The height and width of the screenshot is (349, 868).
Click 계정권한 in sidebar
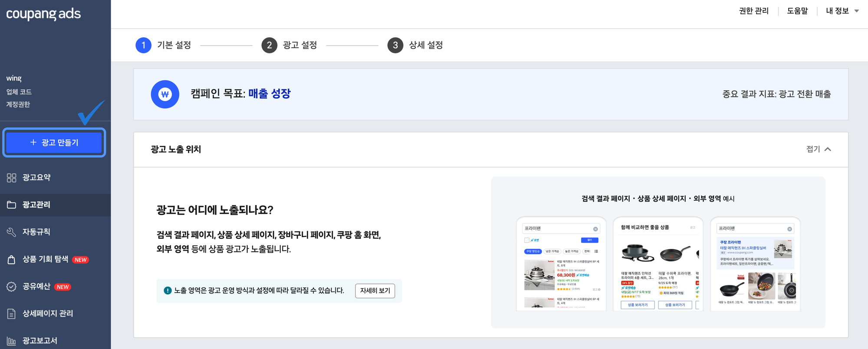[18, 104]
